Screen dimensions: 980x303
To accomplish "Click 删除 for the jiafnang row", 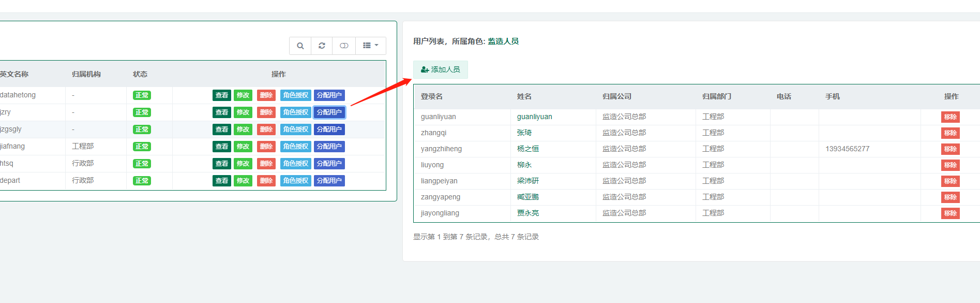I will [266, 147].
